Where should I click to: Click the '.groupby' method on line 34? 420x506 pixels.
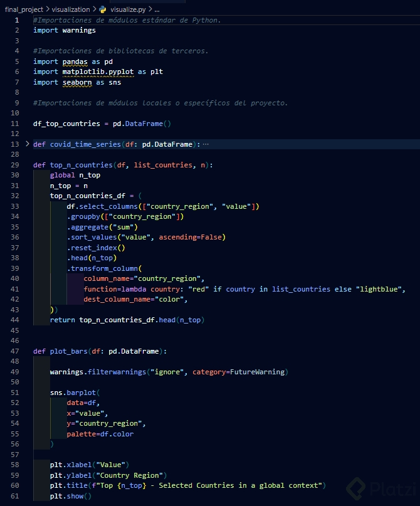click(84, 216)
